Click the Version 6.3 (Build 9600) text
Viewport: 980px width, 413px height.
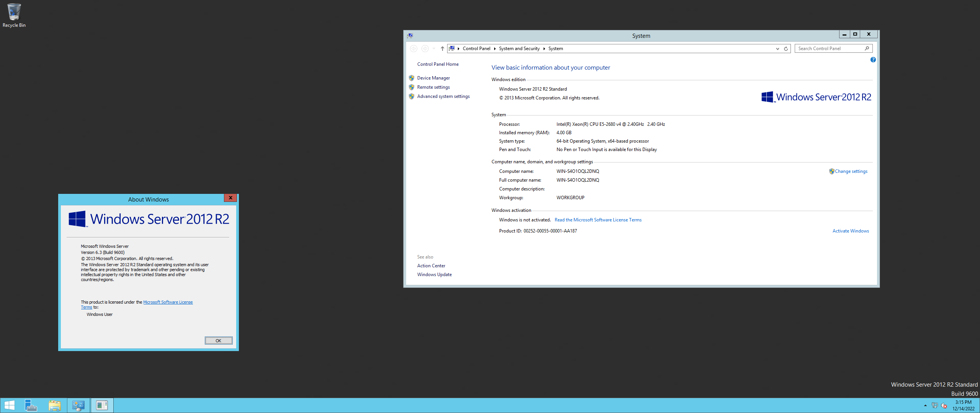[x=103, y=252]
